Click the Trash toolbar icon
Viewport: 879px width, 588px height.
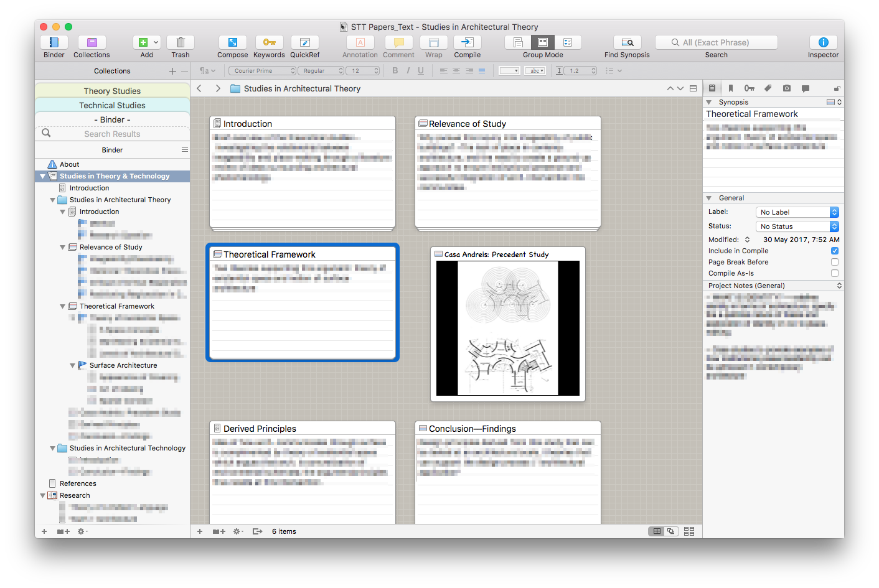[x=181, y=42]
